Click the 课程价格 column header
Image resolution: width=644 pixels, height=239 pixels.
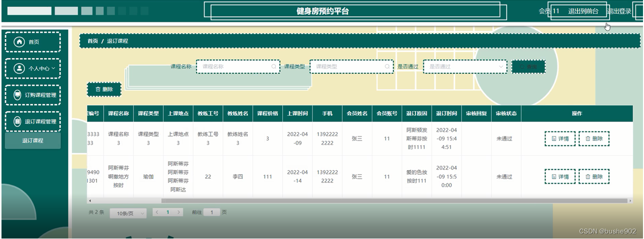(x=268, y=114)
